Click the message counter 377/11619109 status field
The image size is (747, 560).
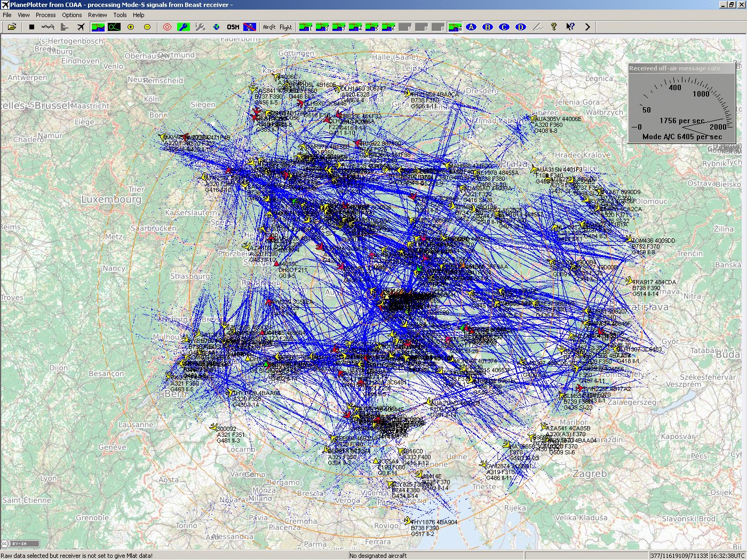[679, 556]
